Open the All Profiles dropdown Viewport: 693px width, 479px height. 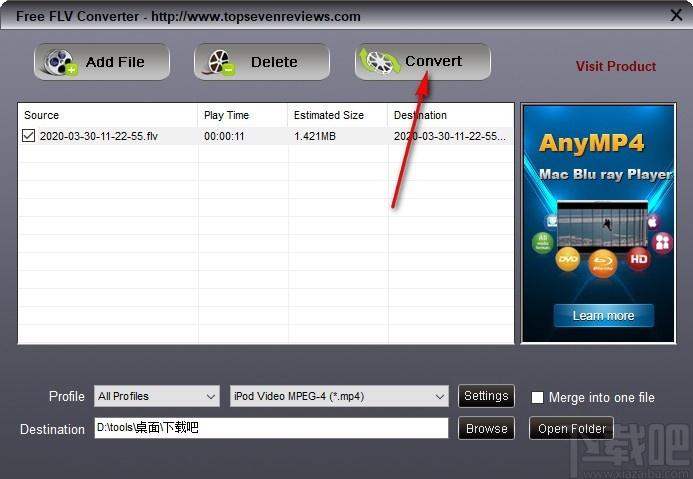click(156, 396)
